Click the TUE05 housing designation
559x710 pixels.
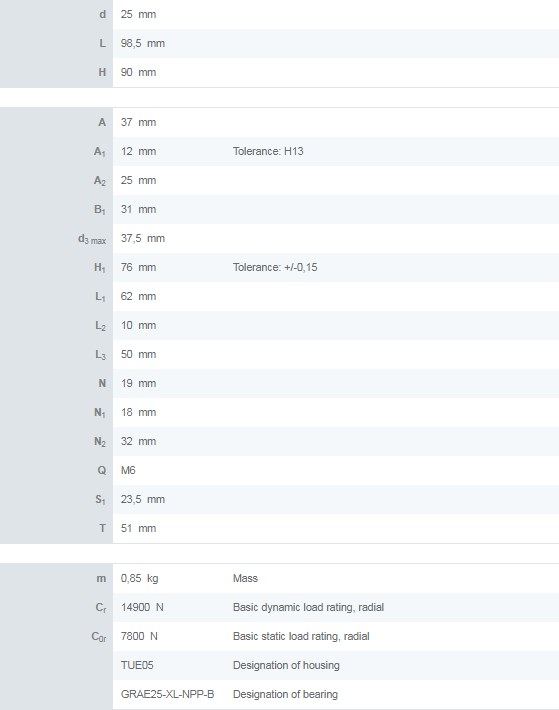click(137, 665)
